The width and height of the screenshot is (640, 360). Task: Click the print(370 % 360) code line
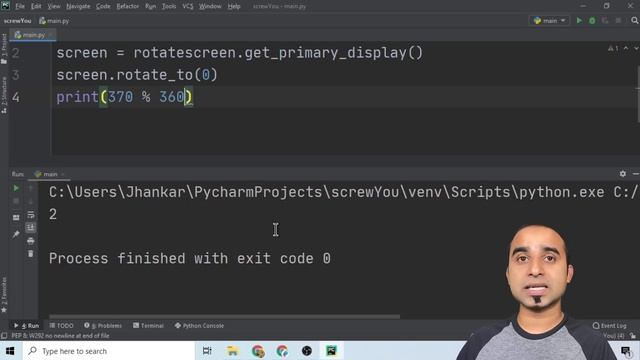click(124, 97)
